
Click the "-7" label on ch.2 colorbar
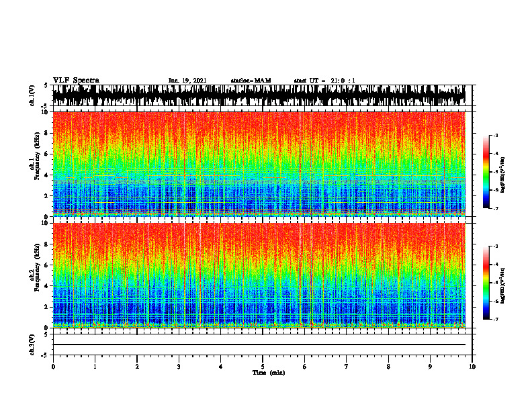pos(496,319)
